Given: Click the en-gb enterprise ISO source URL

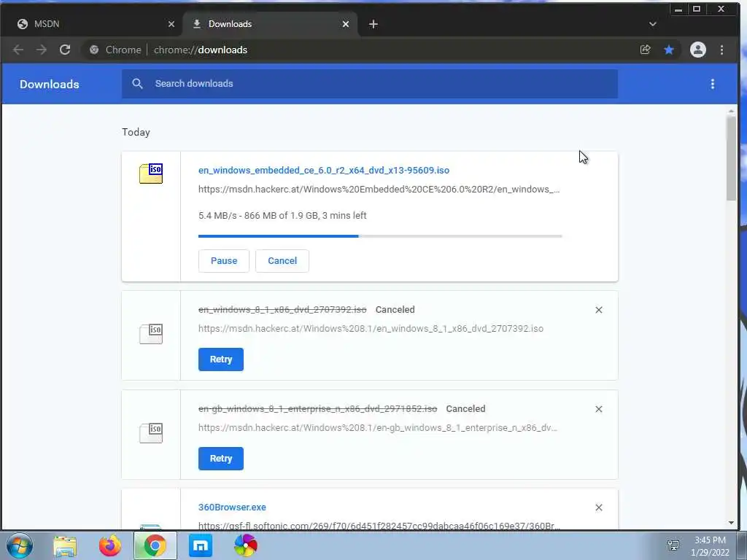Looking at the screenshot, I should [x=378, y=427].
